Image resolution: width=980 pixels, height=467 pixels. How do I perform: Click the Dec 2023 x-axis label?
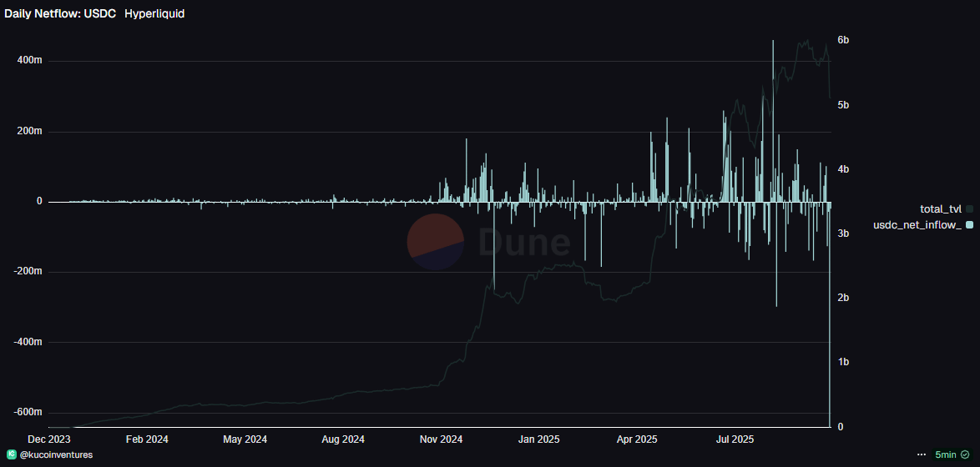pos(48,439)
